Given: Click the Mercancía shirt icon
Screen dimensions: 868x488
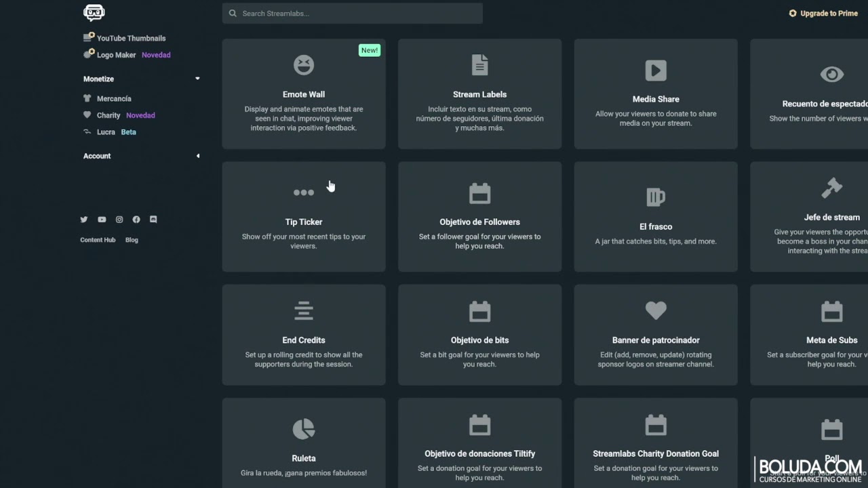Looking at the screenshot, I should click(87, 98).
